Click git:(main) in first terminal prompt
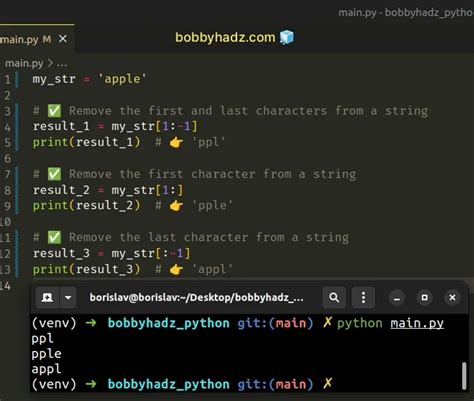 275,323
